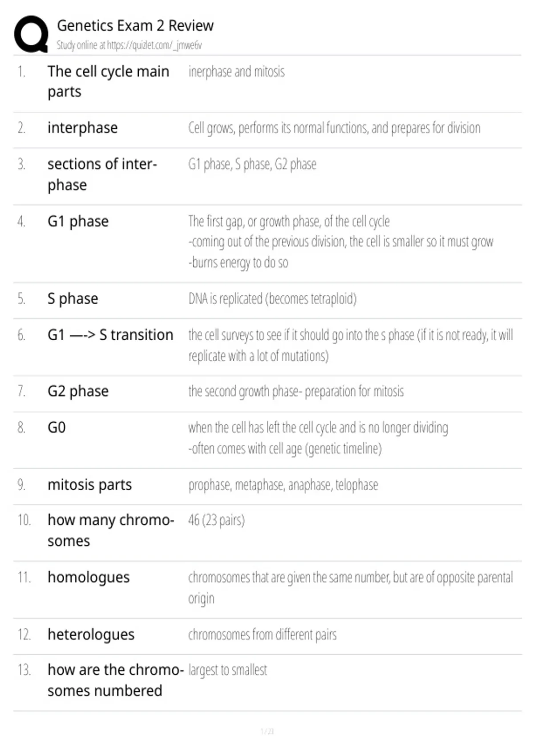Image resolution: width=534 pixels, height=756 pixels.
Task: Click the Quizlet Q logo icon
Action: 31,35
